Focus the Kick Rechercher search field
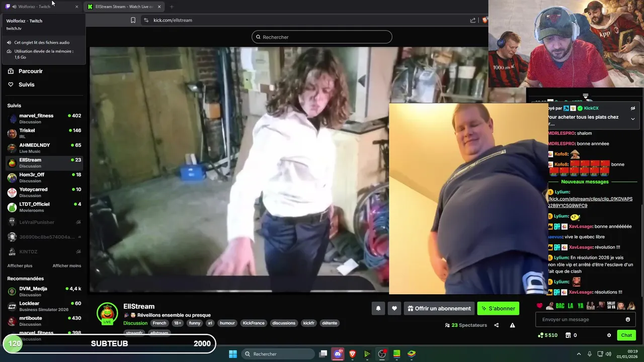The height and width of the screenshot is (362, 644). [x=322, y=37]
